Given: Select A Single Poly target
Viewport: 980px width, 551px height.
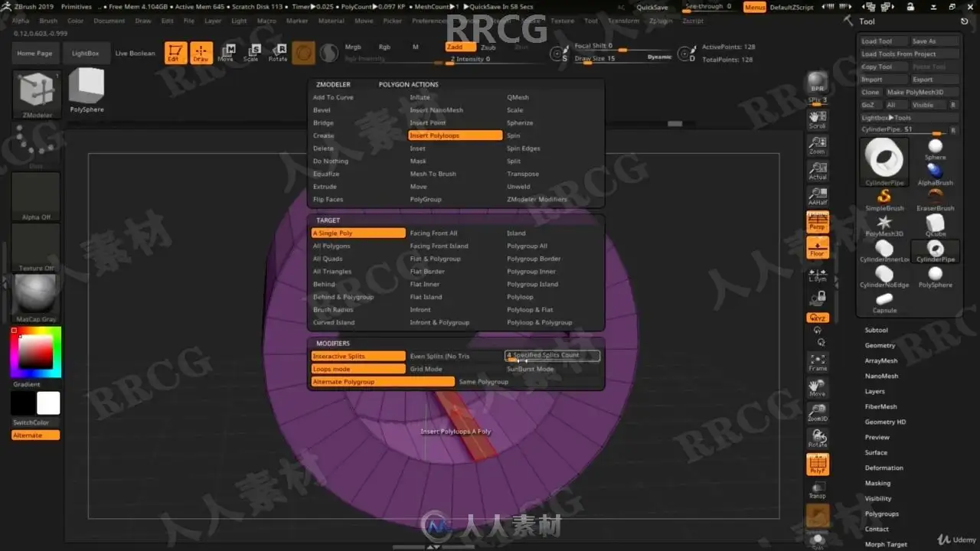Looking at the screenshot, I should click(358, 233).
